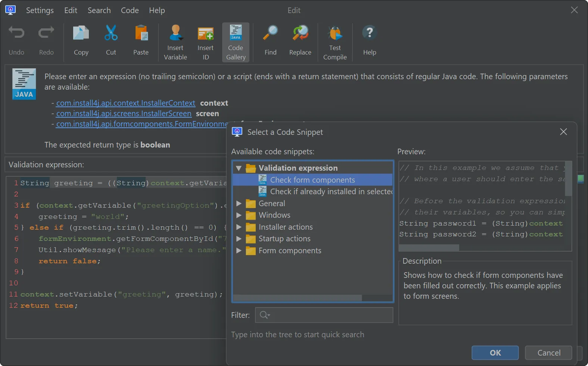588x366 pixels.
Task: Click the Find magnifier icon
Action: coord(271,33)
